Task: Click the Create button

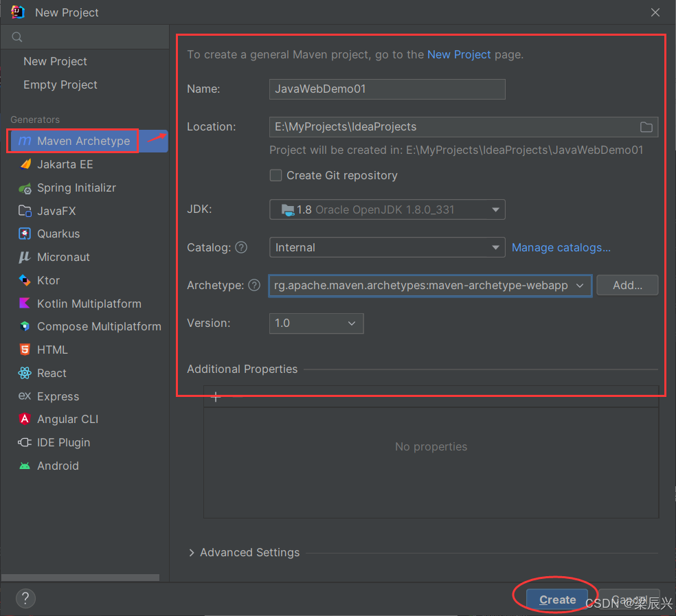Action: coord(557,600)
